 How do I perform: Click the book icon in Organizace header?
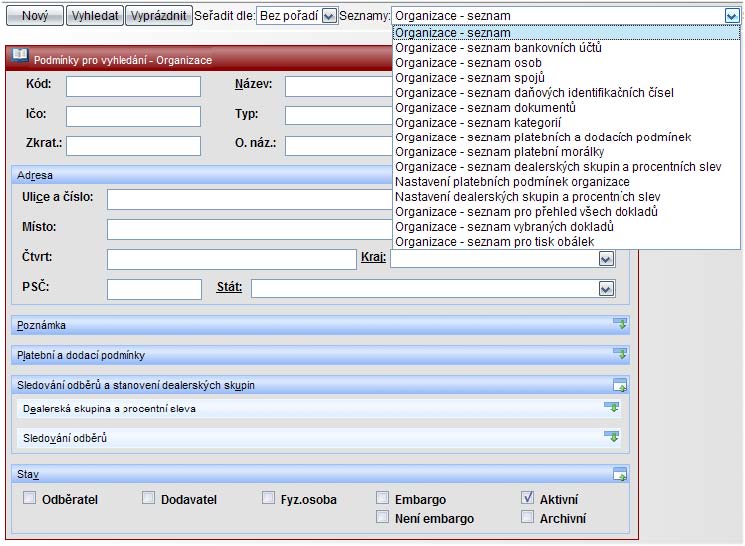click(20, 56)
